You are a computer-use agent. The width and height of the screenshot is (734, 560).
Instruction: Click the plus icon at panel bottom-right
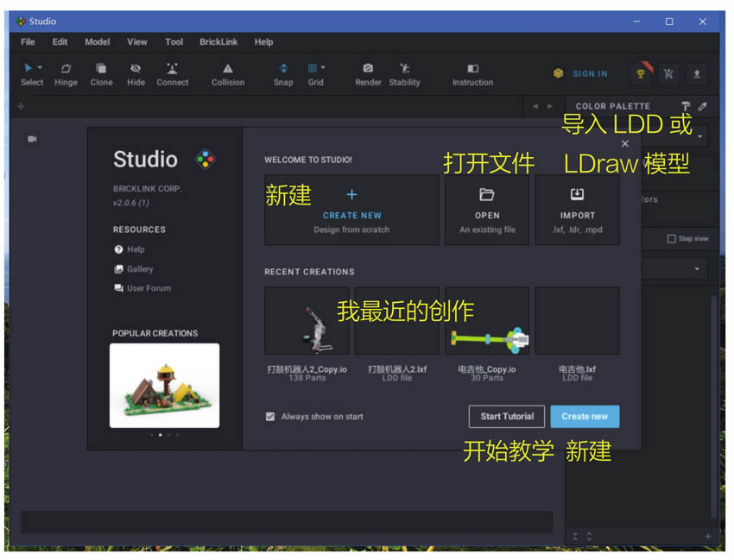[x=708, y=536]
